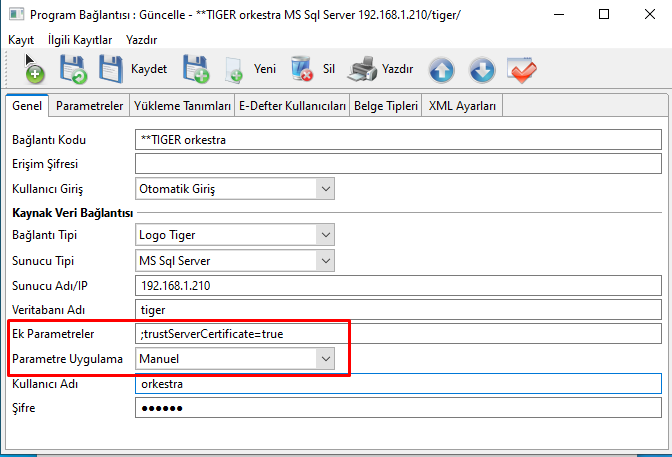The width and height of the screenshot is (672, 457).
Task: Click the Yazdır printer icon
Action: click(x=361, y=70)
